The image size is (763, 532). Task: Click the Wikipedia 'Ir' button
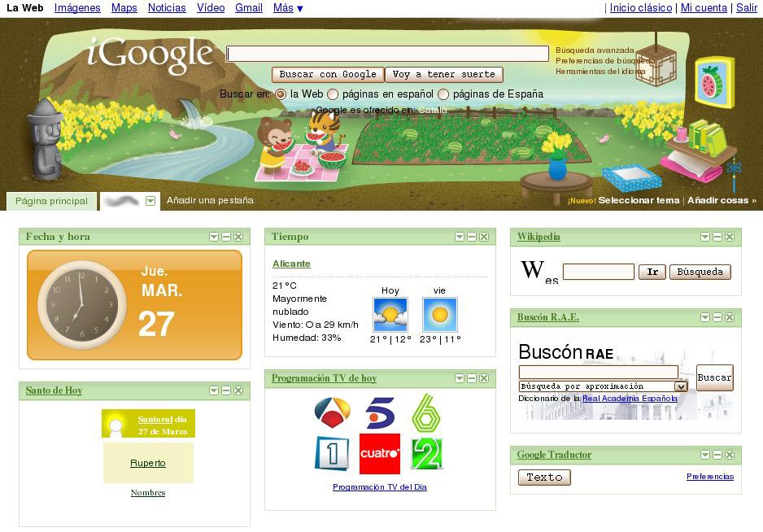[x=652, y=272]
